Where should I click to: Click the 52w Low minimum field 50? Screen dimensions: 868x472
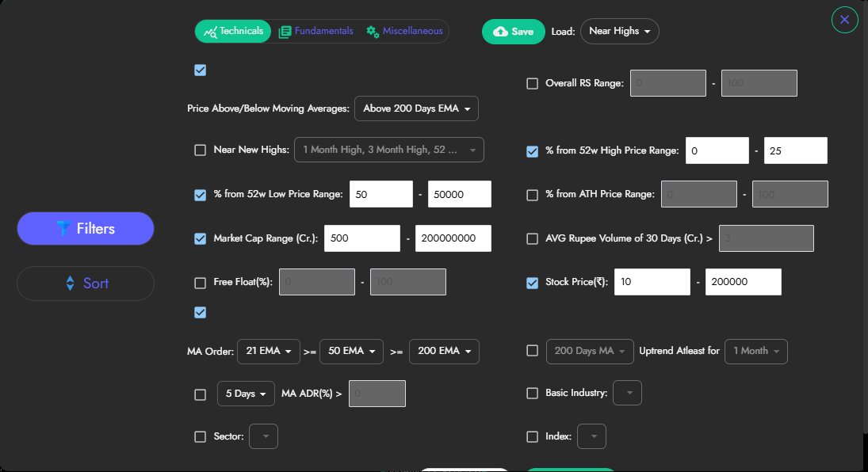pyautogui.click(x=380, y=194)
